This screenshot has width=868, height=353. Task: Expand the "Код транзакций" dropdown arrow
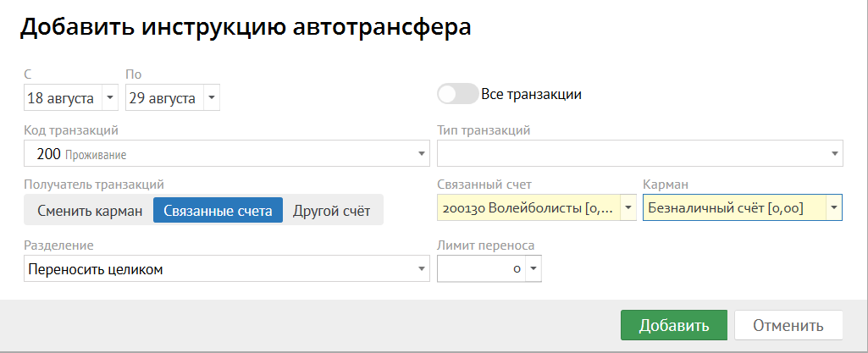pyautogui.click(x=421, y=154)
